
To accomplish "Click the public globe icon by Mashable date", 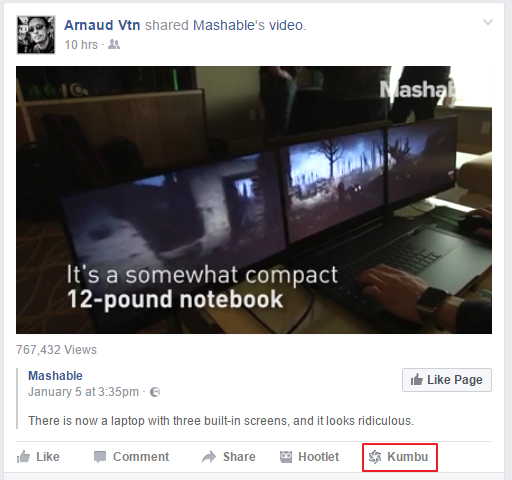I will 155,392.
